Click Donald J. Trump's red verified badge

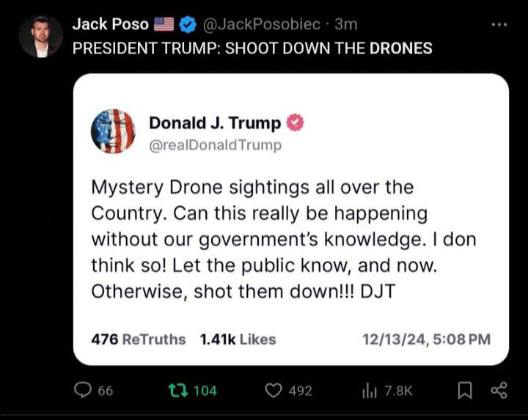pyautogui.click(x=295, y=122)
